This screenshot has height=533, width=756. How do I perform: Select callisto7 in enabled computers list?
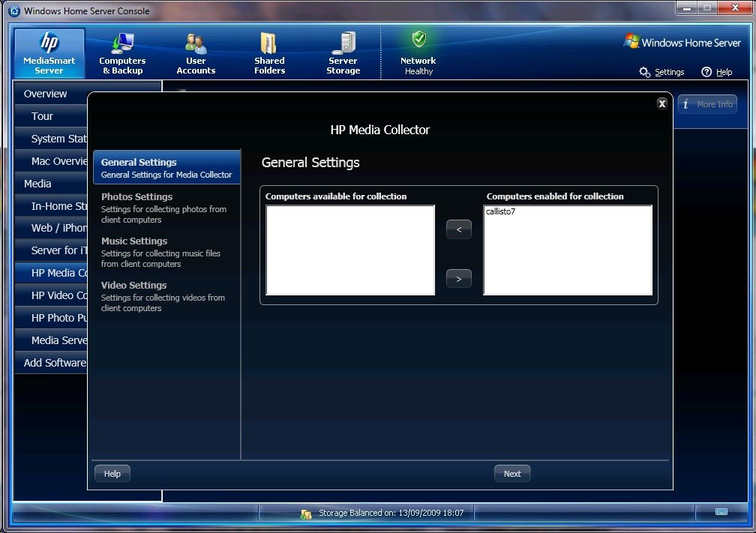pos(501,212)
